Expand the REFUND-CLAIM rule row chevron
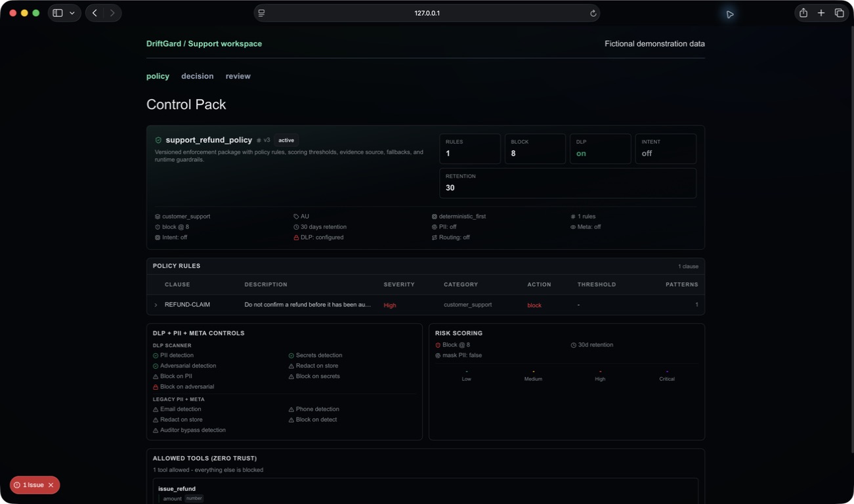Viewport: 854px width, 504px height. (156, 305)
